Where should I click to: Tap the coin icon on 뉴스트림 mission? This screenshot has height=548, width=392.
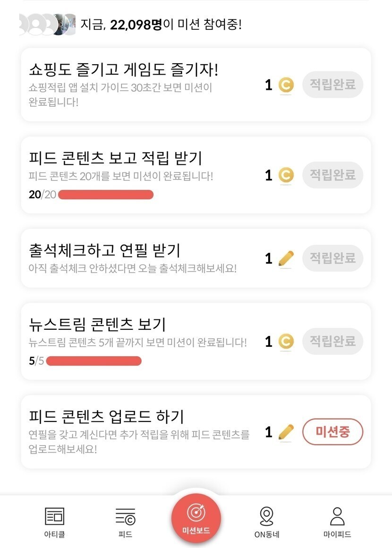pyautogui.click(x=285, y=342)
